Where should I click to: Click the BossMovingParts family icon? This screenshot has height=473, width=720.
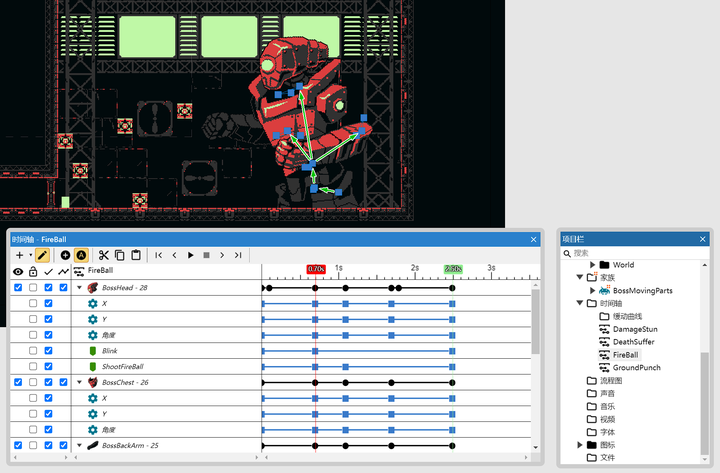pos(605,290)
